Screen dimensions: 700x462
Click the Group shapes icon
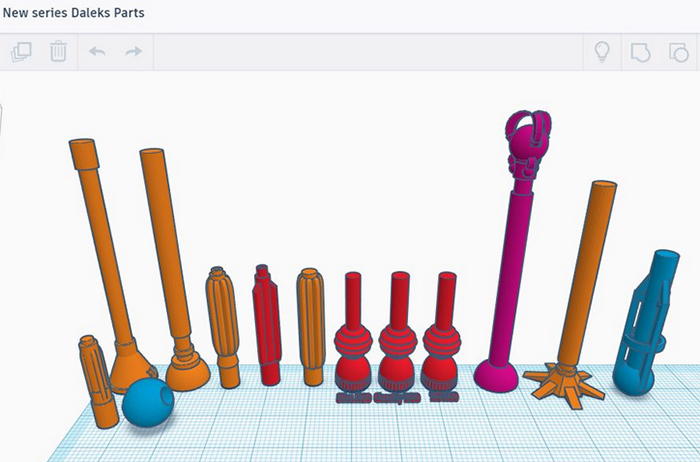tap(641, 52)
